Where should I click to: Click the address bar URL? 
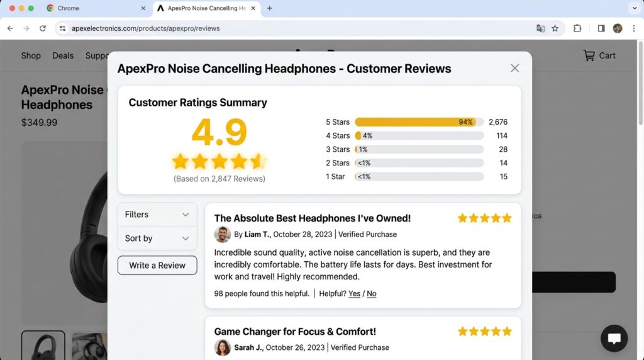pos(145,28)
